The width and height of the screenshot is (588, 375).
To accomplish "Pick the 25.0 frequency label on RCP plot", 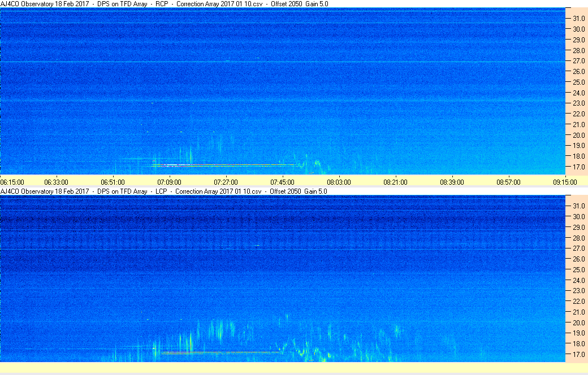I will [x=578, y=82].
